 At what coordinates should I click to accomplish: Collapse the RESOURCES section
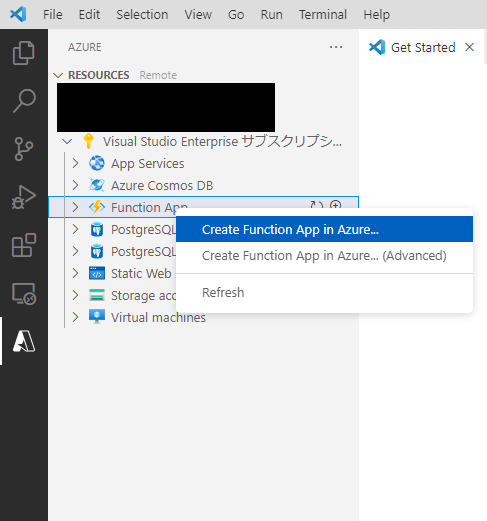click(58, 75)
